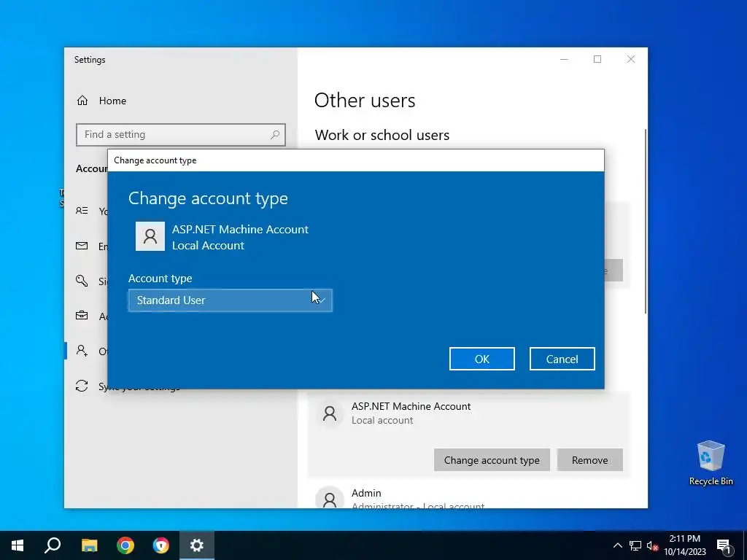
Task: Click the Settings window vertical scrollbar
Action: click(x=646, y=221)
